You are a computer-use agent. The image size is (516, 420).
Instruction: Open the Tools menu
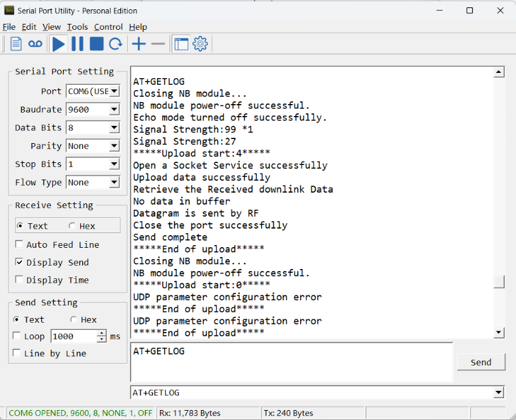(x=77, y=27)
